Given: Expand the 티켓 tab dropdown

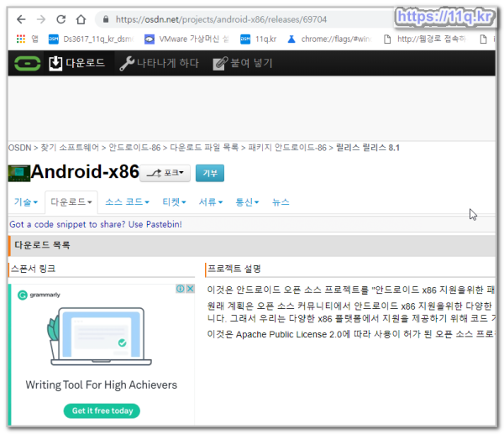Looking at the screenshot, I should [x=174, y=202].
